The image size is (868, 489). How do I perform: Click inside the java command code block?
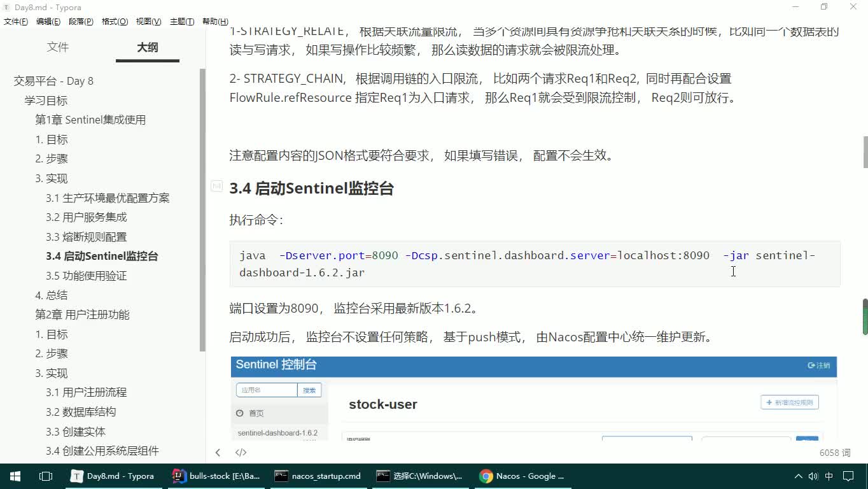535,264
